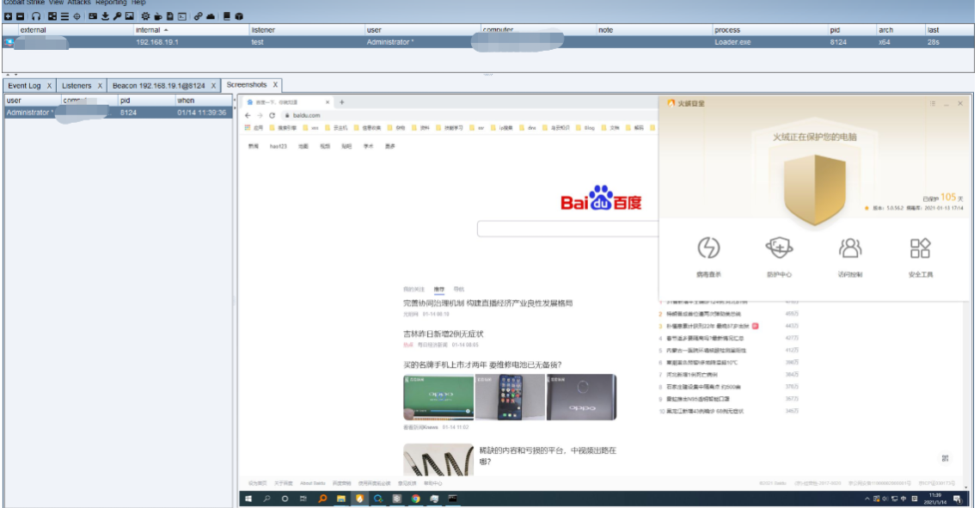Sort sessions by the note column header
This screenshot has height=508, width=980.
(653, 30)
